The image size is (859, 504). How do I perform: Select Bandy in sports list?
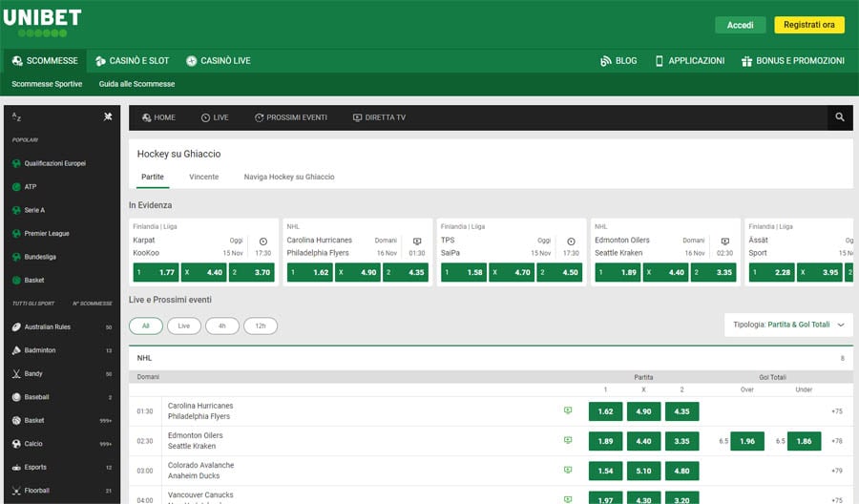tap(62, 373)
